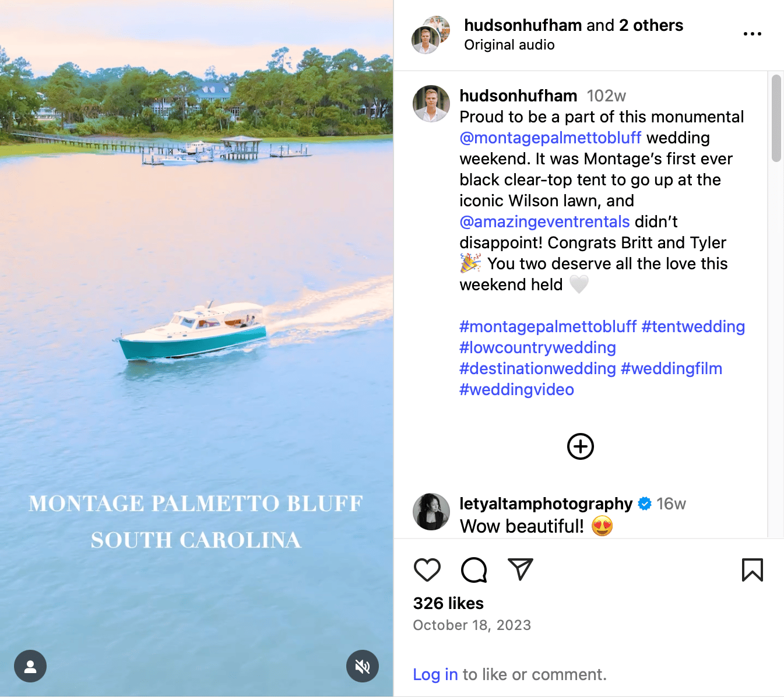This screenshot has height=697, width=784.
Task: Unmute the video audio
Action: (362, 666)
